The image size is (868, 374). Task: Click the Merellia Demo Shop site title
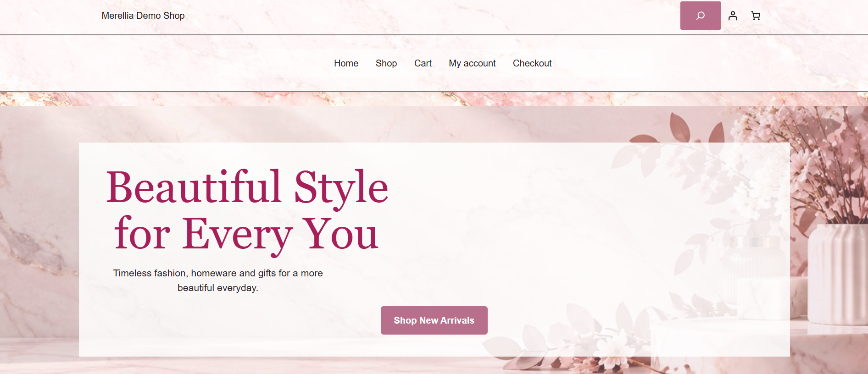[x=143, y=16]
